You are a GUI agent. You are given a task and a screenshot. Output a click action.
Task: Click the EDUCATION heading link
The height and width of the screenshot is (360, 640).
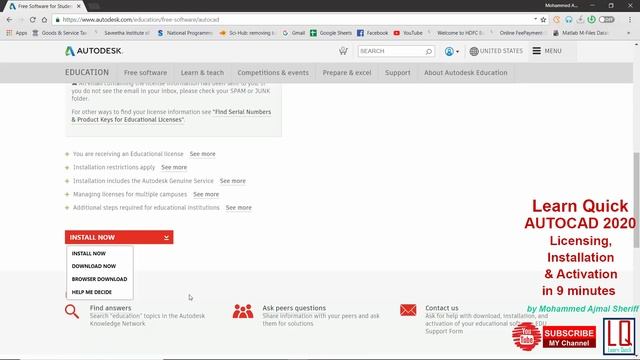pos(87,72)
